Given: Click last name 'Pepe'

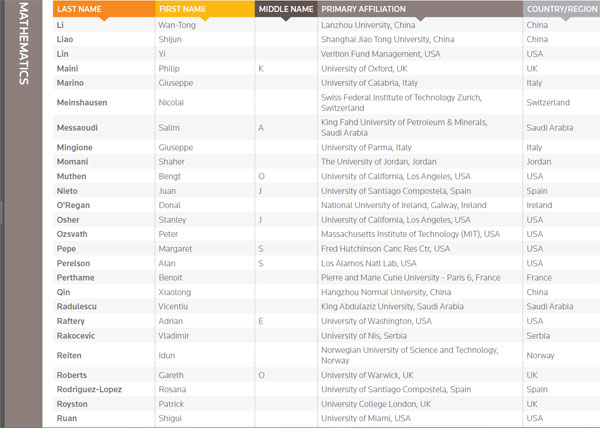Looking at the screenshot, I should click(66, 249).
